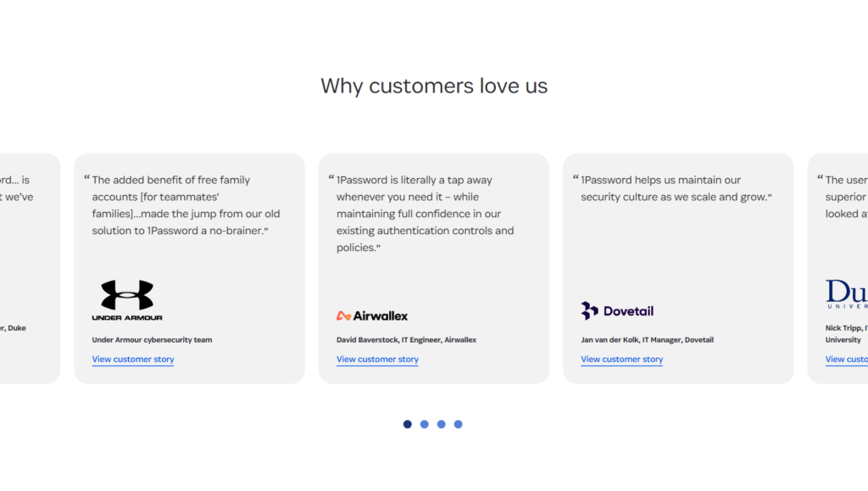
Task: Click the quote mark on the Dovetail testimonial
Action: coord(575,176)
